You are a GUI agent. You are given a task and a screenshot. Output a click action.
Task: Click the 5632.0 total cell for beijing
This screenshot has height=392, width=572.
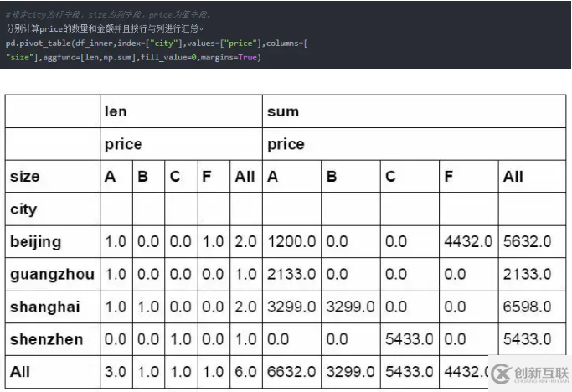527,242
